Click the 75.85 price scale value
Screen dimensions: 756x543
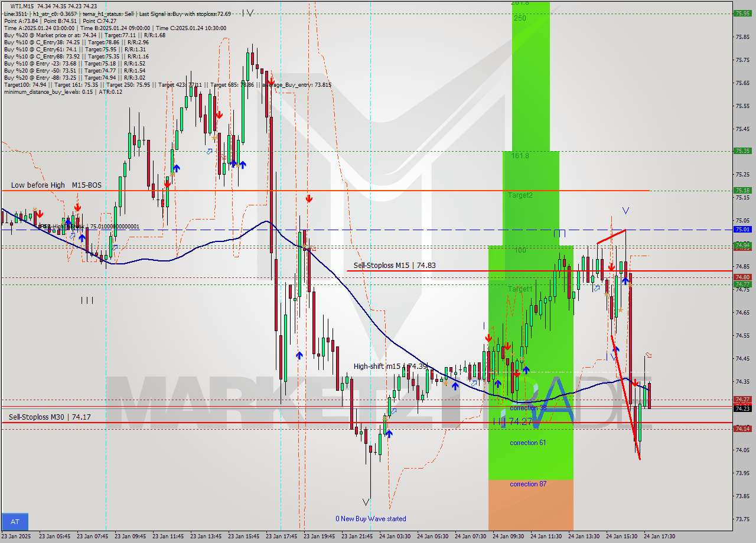(742, 37)
